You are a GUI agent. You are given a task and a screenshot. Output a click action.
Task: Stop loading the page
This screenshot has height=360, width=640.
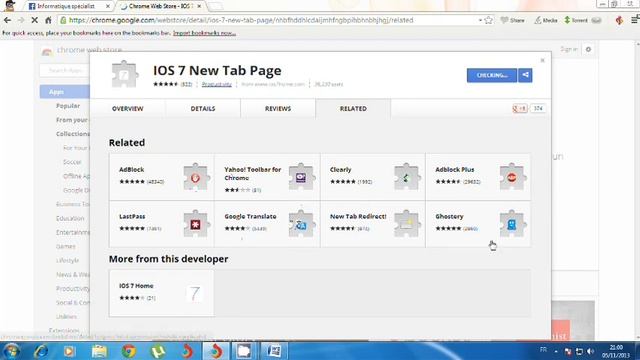(x=35, y=20)
